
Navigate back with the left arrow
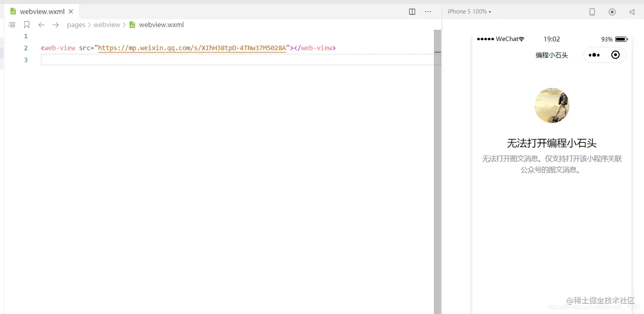[x=41, y=25]
